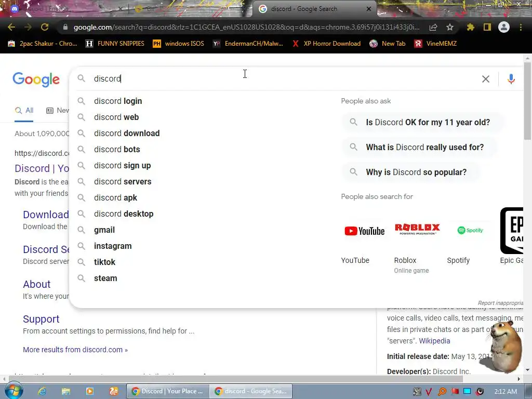Screen dimensions: 532x399
Task: Click in the search box containing 'discord'
Action: pyautogui.click(x=285, y=79)
